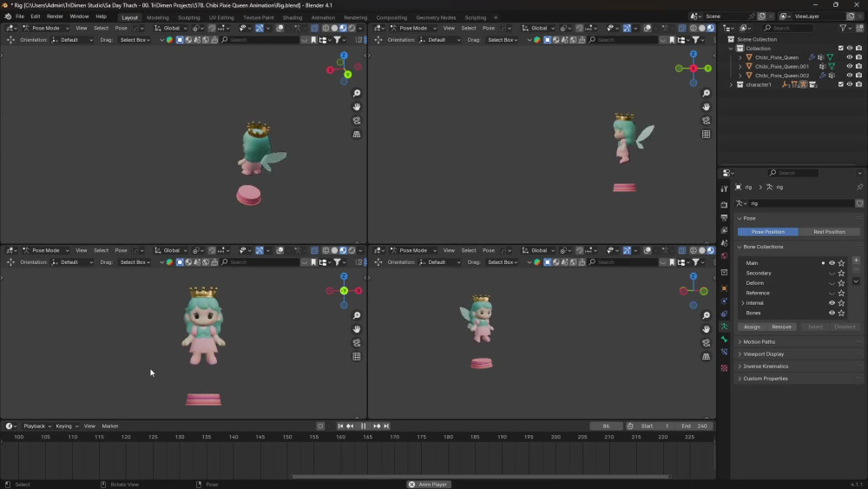
Task: Click fake user shield icon beside rig name
Action: [x=859, y=203]
